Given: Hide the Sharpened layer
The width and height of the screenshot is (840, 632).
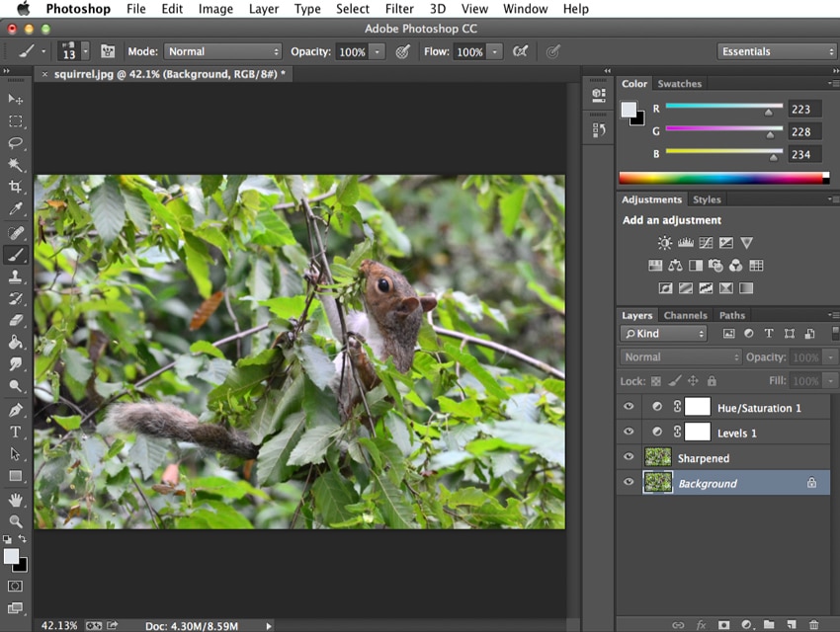Looking at the screenshot, I should pos(629,457).
